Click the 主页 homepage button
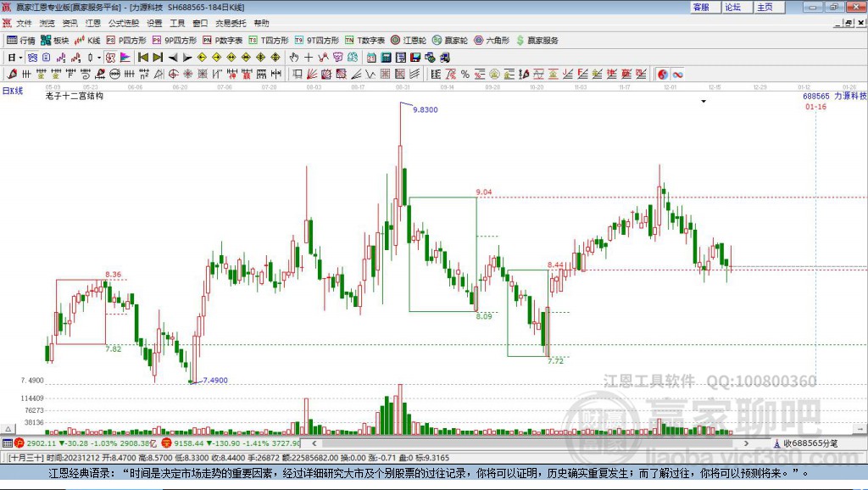This screenshot has height=490, width=868. click(x=769, y=7)
